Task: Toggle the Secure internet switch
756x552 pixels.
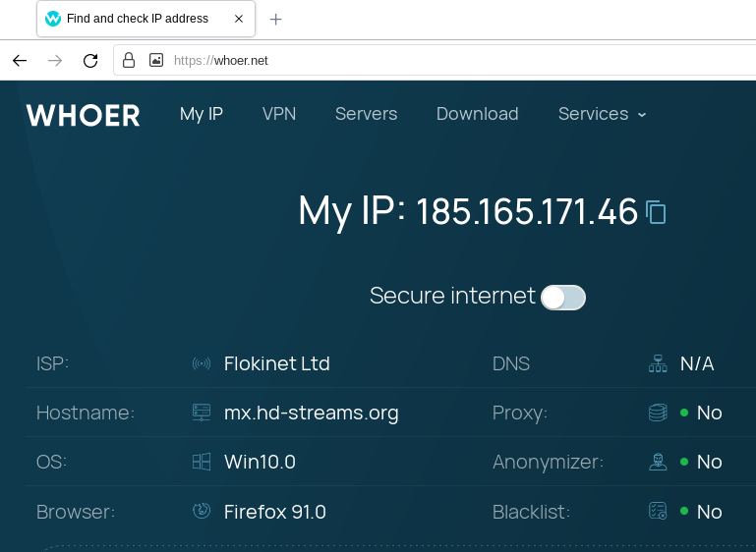Action: tap(563, 298)
